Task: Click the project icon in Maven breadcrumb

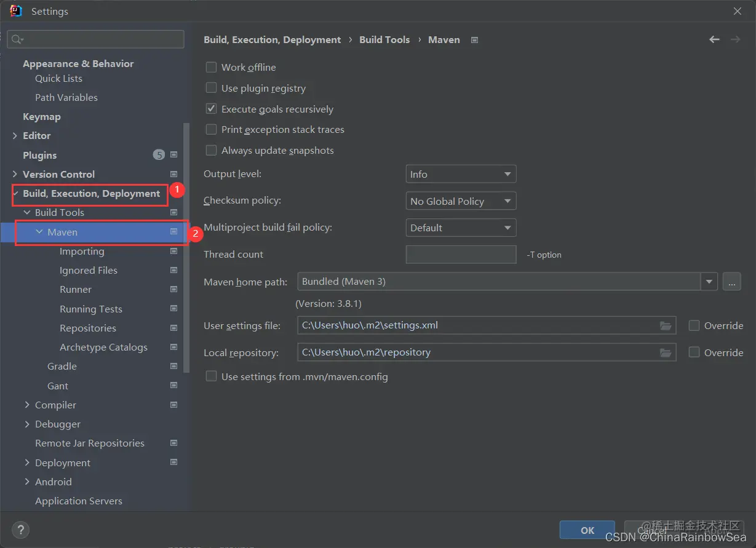Action: click(x=474, y=40)
